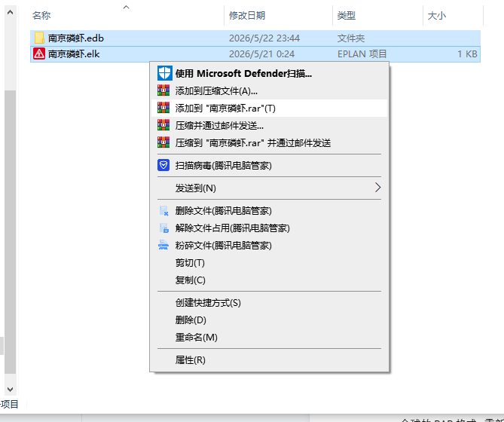Click WinRAR icon beside 压缩并通过邮件发送

(163, 125)
